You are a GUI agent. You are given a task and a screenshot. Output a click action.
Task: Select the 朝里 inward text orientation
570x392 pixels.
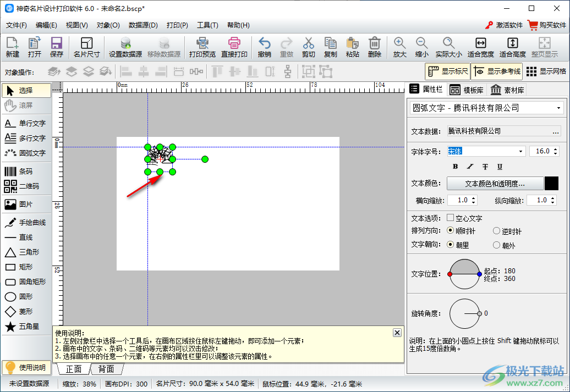450,245
